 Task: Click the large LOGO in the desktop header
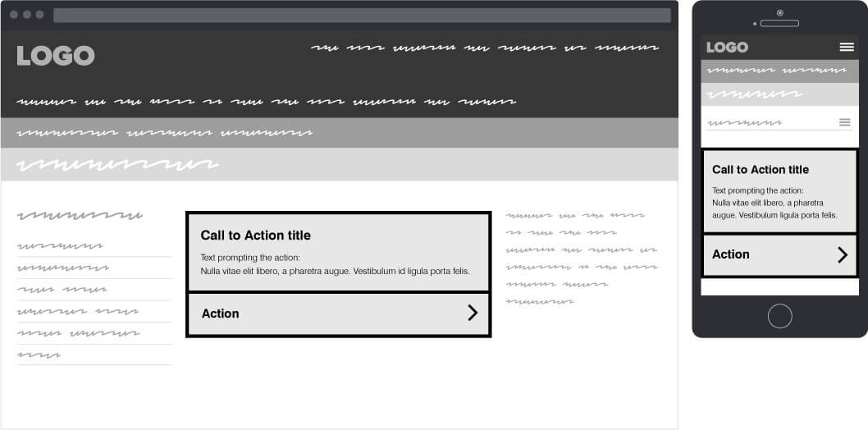pyautogui.click(x=56, y=56)
